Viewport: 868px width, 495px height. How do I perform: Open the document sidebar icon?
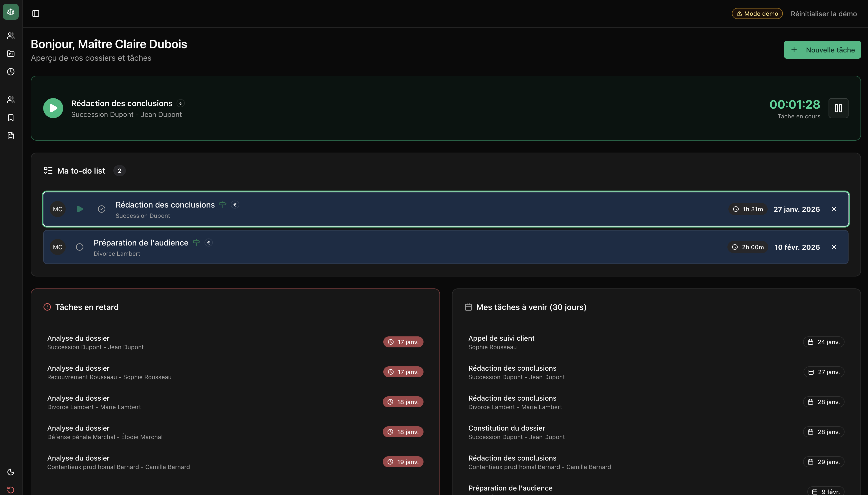tap(10, 136)
